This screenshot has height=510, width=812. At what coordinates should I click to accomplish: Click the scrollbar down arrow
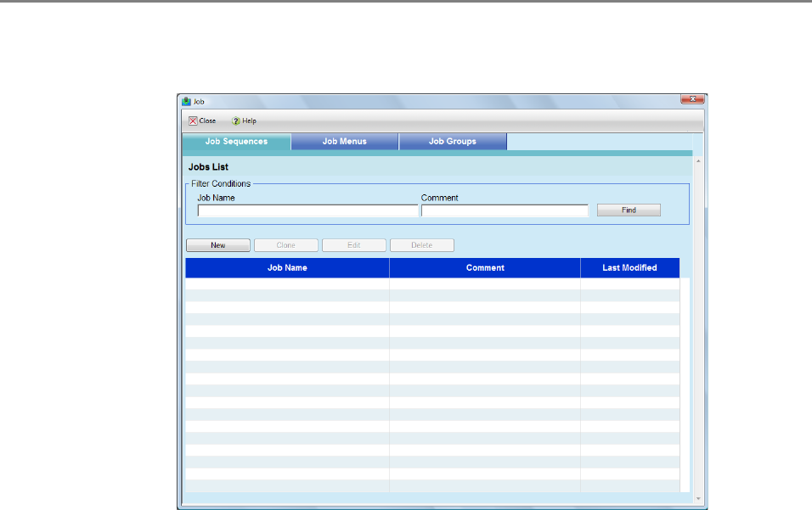pyautogui.click(x=698, y=498)
